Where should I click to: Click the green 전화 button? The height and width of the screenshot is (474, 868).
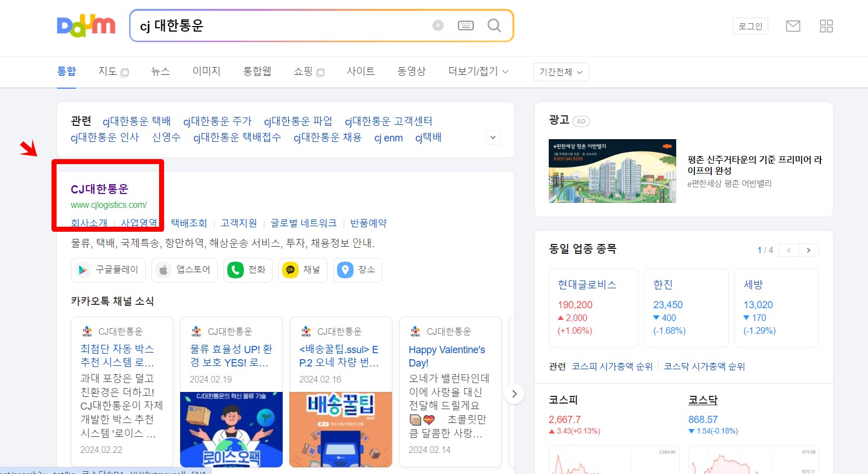click(248, 270)
